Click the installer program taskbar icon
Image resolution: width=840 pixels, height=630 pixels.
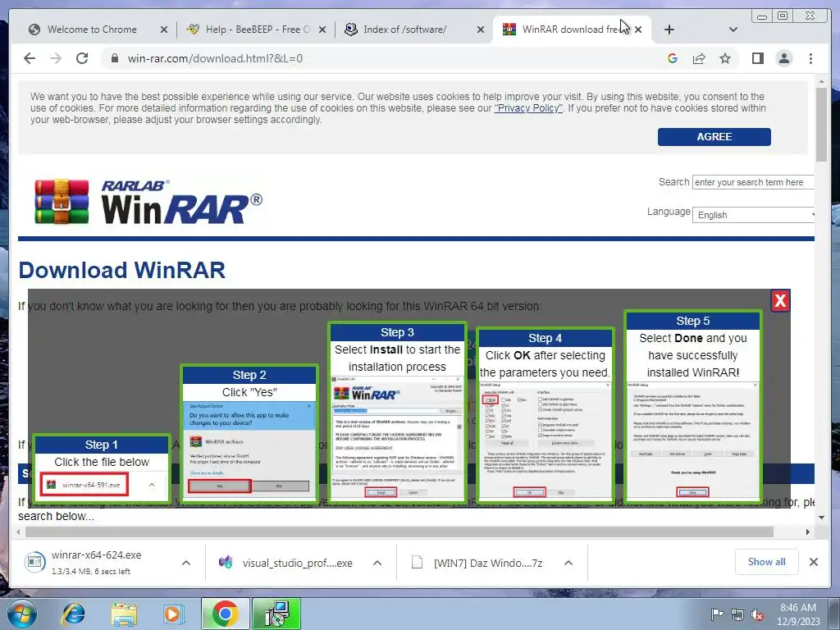coord(276,614)
